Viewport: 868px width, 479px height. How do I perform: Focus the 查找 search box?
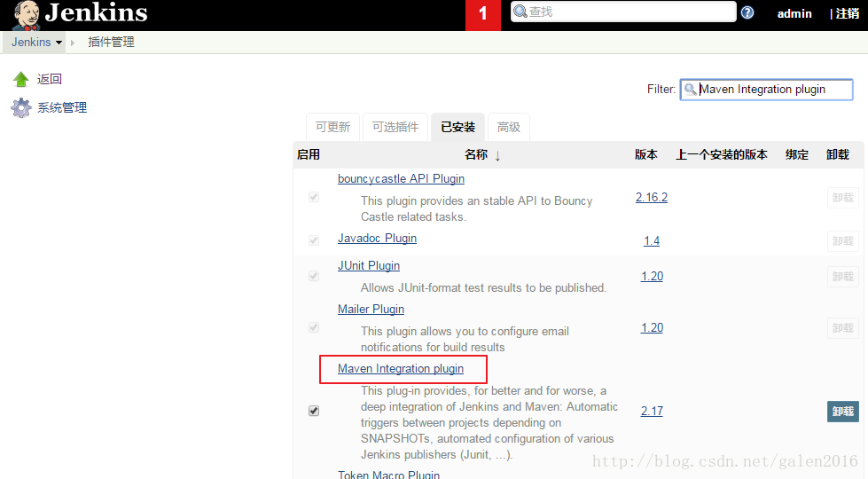[x=623, y=12]
